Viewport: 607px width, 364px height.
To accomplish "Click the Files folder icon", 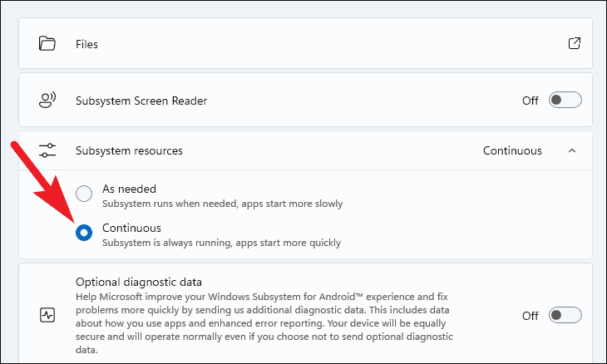I will click(47, 43).
